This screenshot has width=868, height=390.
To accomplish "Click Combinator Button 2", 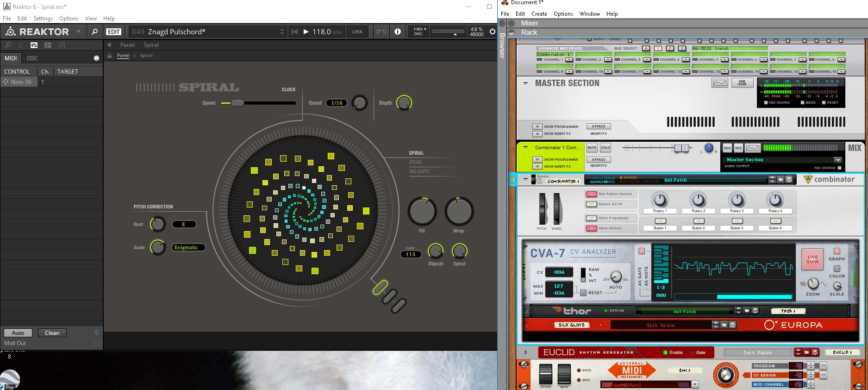I will coord(699,221).
